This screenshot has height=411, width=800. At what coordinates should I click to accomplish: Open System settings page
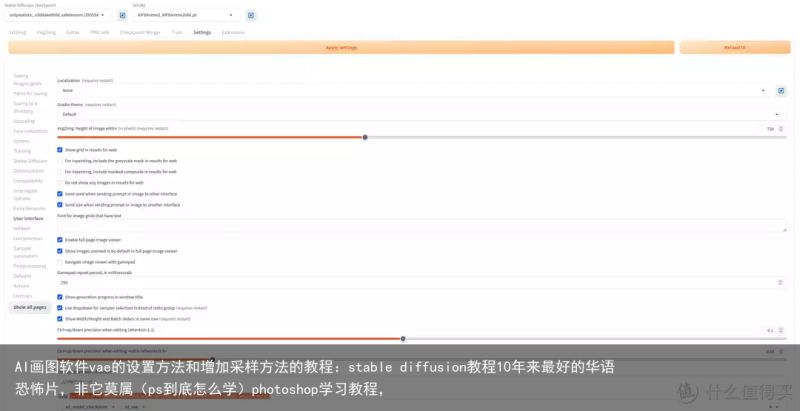[21, 141]
